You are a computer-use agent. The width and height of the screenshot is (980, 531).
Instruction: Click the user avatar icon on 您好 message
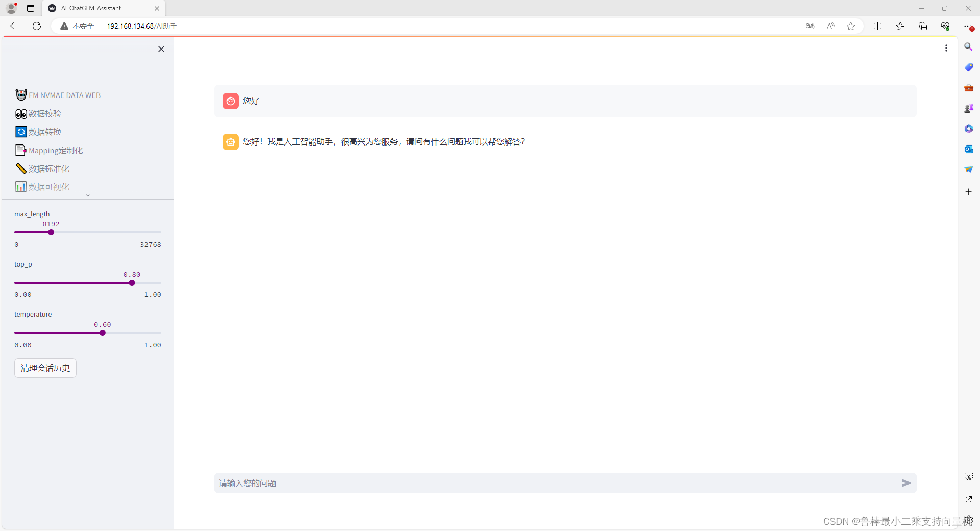[231, 101]
